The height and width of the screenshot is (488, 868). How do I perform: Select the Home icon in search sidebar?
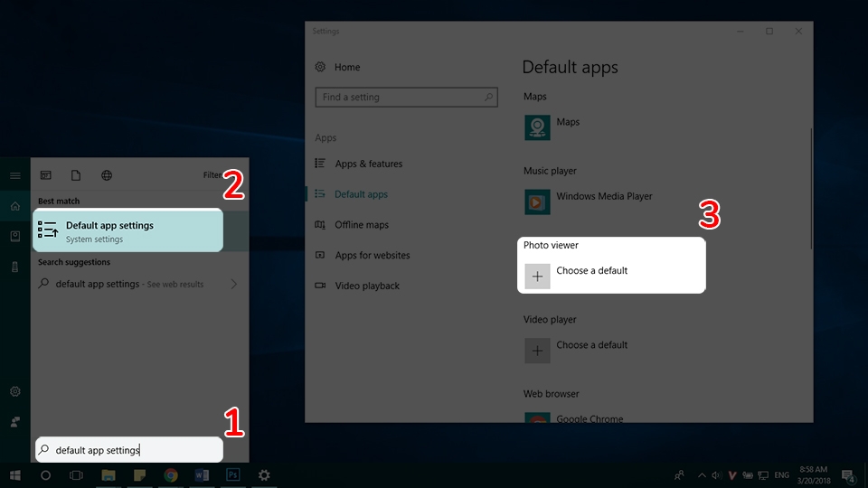click(x=15, y=206)
